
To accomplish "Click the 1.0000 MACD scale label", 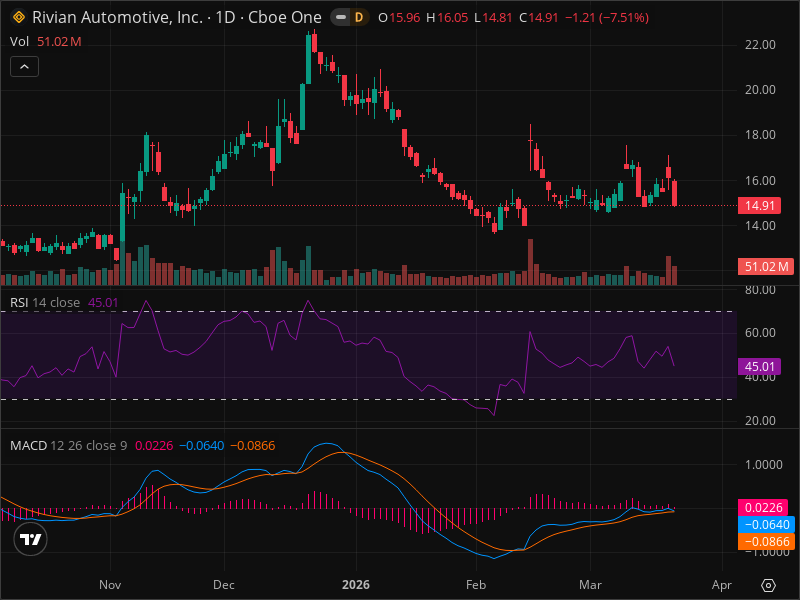I will point(763,465).
